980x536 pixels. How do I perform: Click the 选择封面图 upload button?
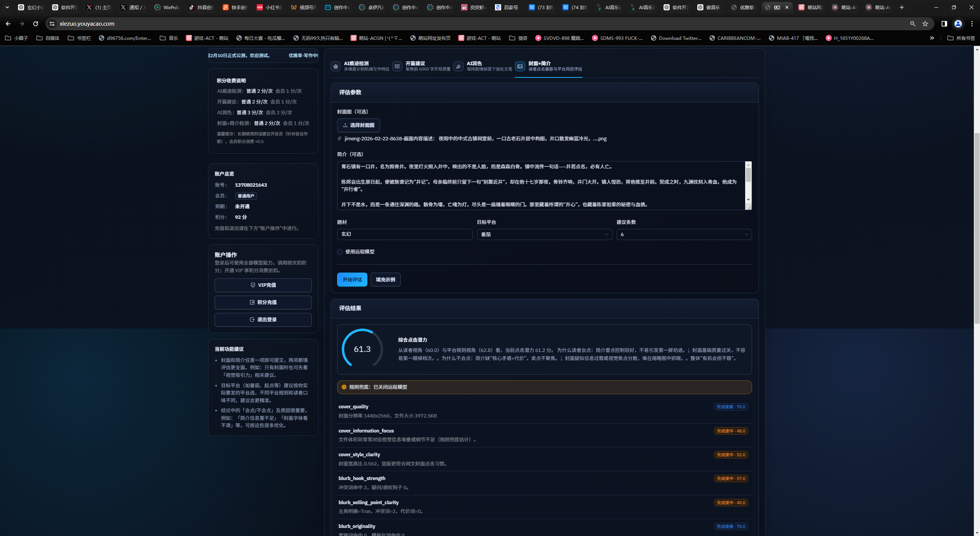point(358,125)
